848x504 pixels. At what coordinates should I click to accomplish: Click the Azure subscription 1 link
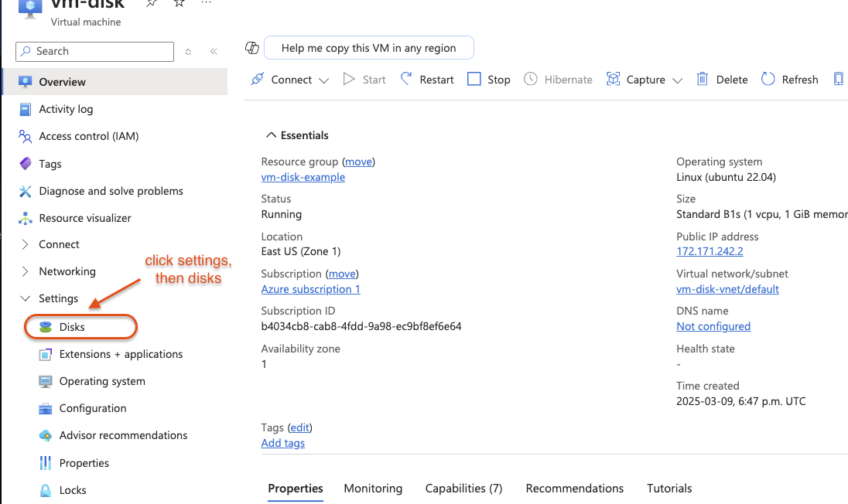click(x=310, y=289)
